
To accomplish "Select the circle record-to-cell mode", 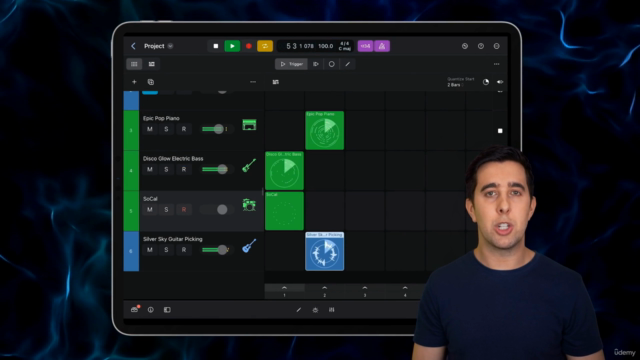I will pos(331,64).
